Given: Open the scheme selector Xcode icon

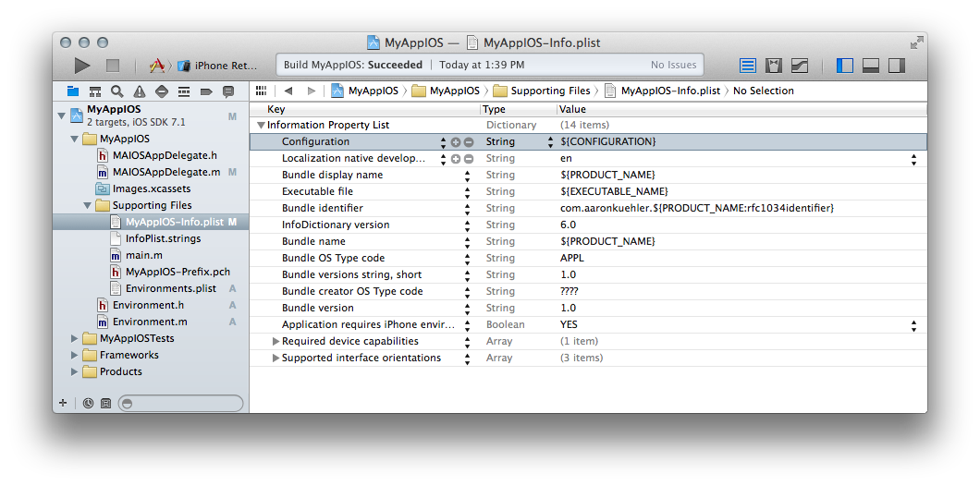Looking at the screenshot, I should pyautogui.click(x=156, y=65).
